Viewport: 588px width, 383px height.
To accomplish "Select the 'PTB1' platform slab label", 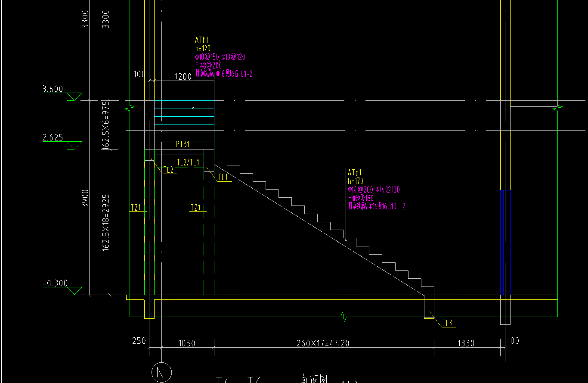I will click(183, 144).
